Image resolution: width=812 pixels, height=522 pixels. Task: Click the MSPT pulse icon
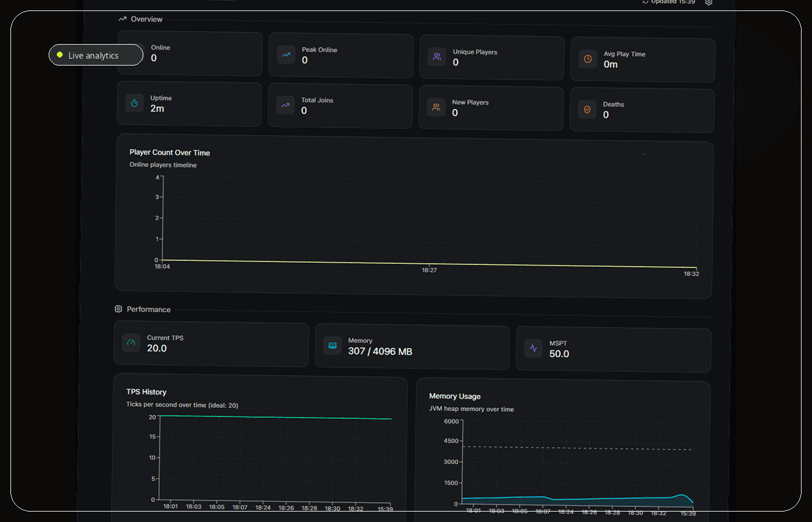(534, 348)
